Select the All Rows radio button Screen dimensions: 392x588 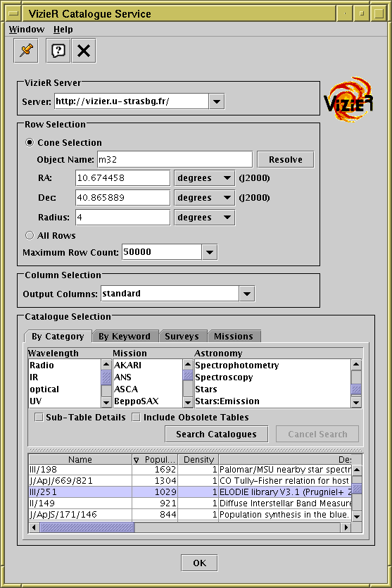click(x=30, y=235)
